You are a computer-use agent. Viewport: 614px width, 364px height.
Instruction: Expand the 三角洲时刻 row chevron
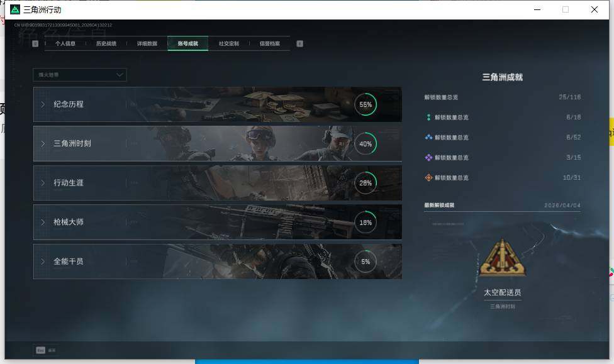click(43, 143)
